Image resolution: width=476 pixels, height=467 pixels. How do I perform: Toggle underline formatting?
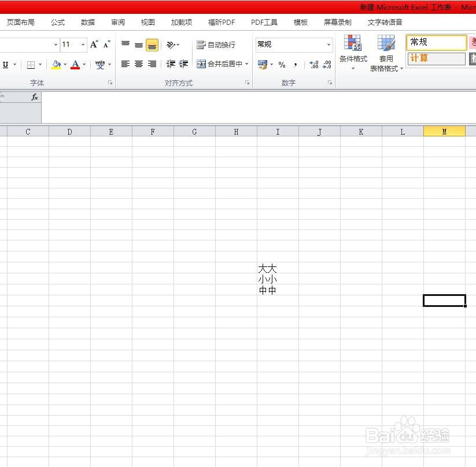pyautogui.click(x=5, y=65)
